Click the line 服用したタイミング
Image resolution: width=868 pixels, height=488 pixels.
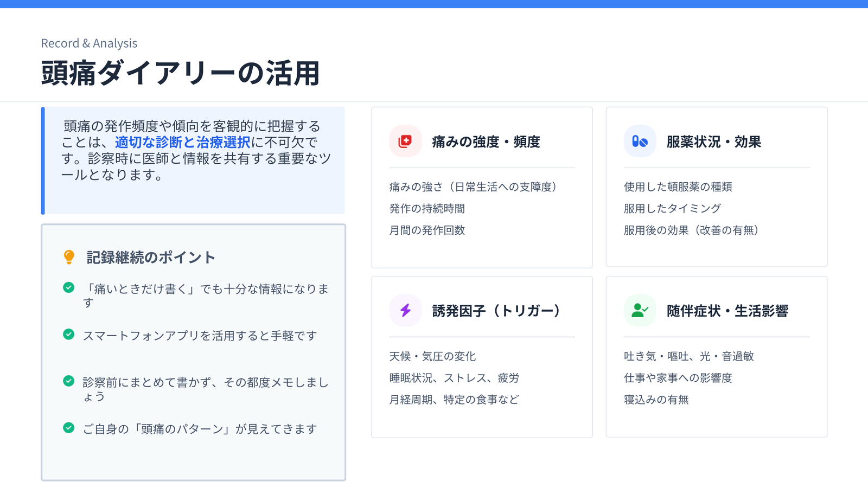click(673, 208)
